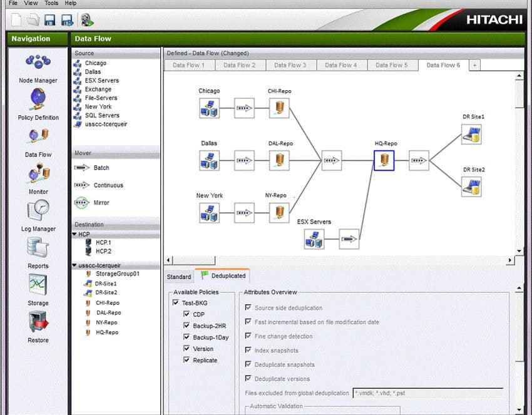Toggle Deduplicate snapshots checkbox
532x415 pixels.
click(248, 364)
